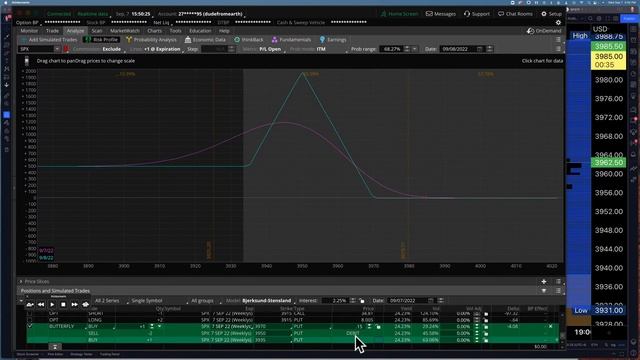Screen dimensions: 640x360
Task: Uncheck the BUTTERFLY trade checkbox
Action: (x=29, y=326)
